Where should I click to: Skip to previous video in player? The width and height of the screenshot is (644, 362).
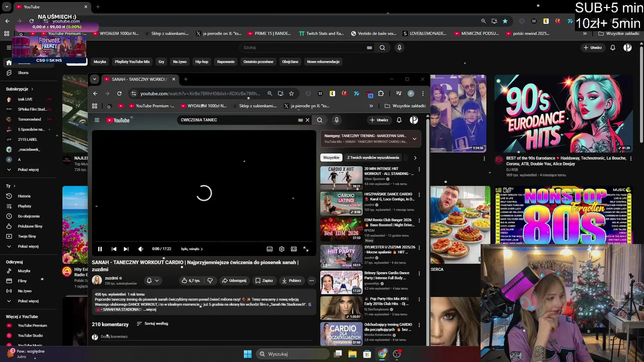(x=114, y=249)
